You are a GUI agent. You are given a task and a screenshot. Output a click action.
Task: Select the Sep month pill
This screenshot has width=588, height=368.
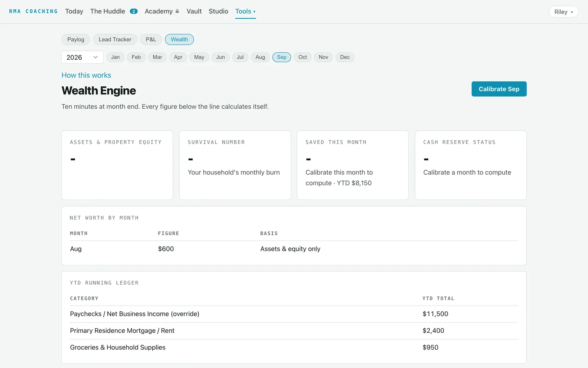[282, 57]
